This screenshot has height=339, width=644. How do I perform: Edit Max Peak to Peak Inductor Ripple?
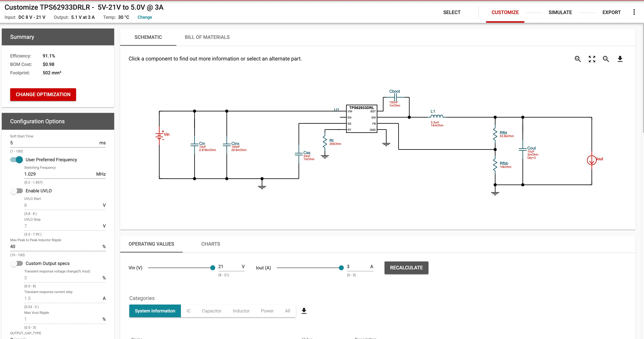point(58,247)
